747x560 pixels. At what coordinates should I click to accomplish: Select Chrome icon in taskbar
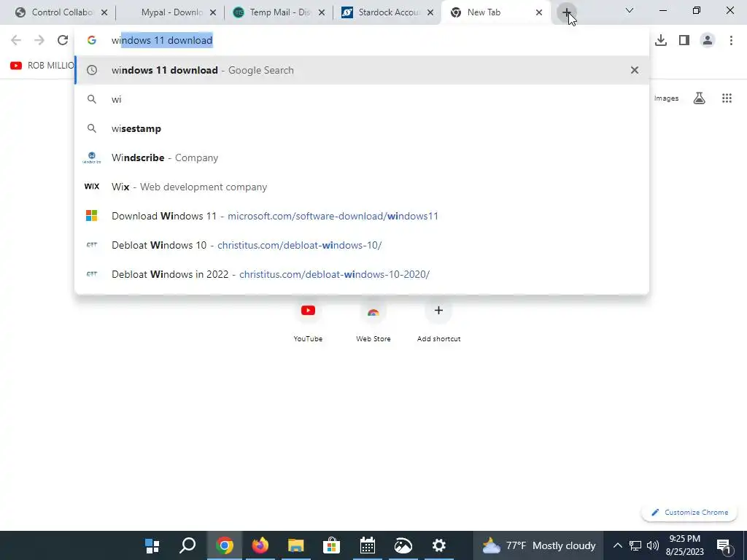[224, 545]
